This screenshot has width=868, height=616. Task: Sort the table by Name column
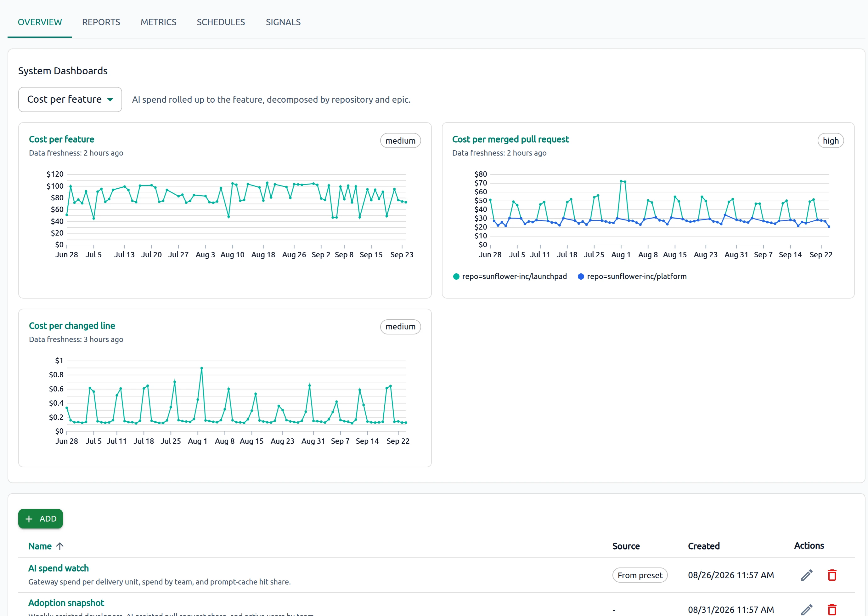click(x=40, y=546)
